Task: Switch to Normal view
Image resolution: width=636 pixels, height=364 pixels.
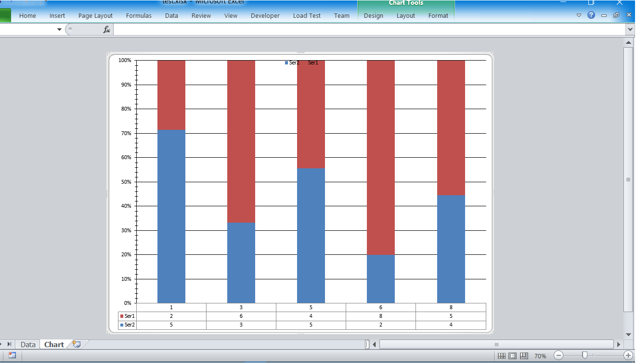Action: 502,356
